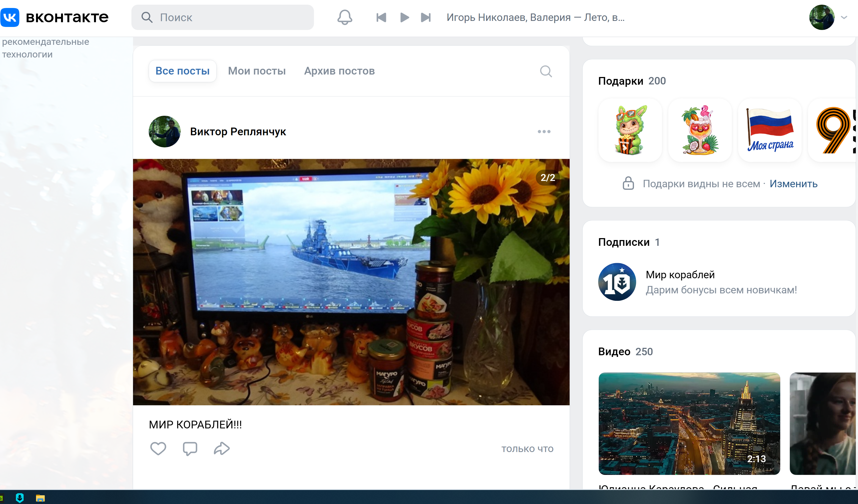Open post author avatar Виктор Реплянчук
858x504 pixels.
pos(164,131)
